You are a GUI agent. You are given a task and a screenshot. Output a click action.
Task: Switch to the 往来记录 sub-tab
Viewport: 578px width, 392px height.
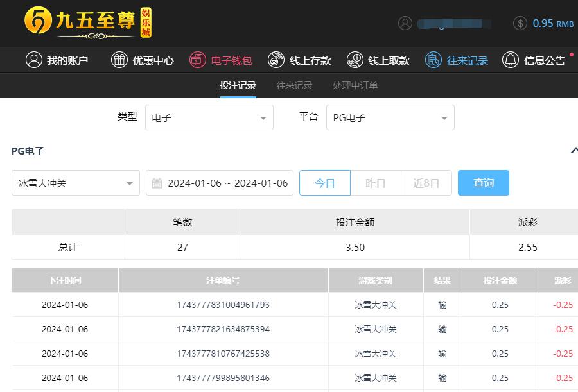[294, 85]
